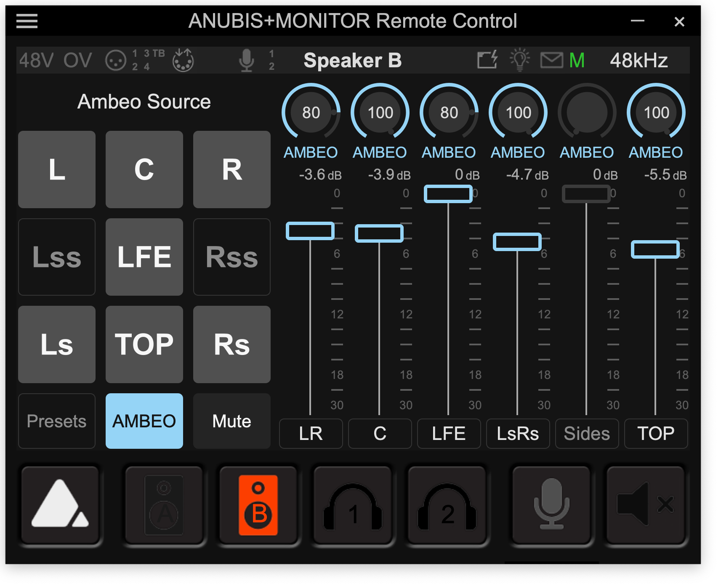
Task: Select Headphones 2 output
Action: coord(447,505)
